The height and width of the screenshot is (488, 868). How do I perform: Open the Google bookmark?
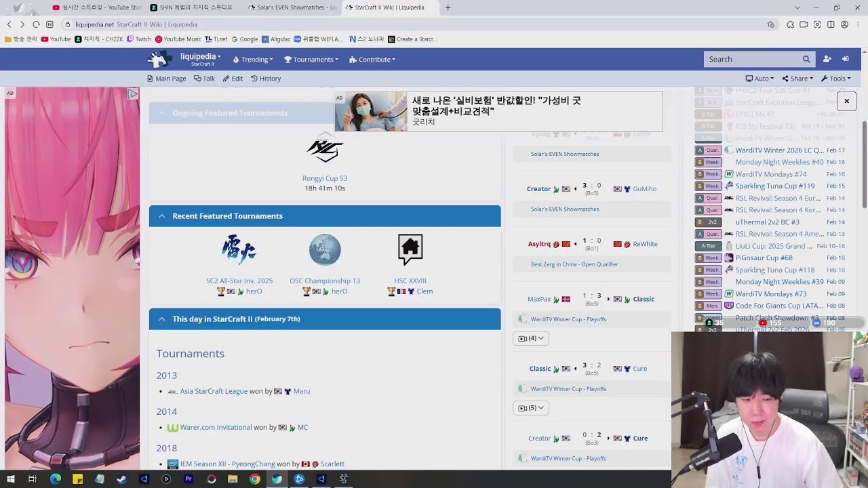click(245, 39)
